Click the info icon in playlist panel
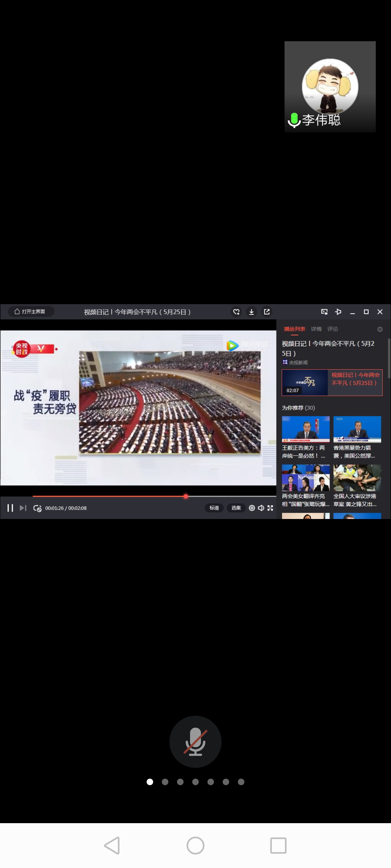The image size is (391, 868). click(x=380, y=329)
